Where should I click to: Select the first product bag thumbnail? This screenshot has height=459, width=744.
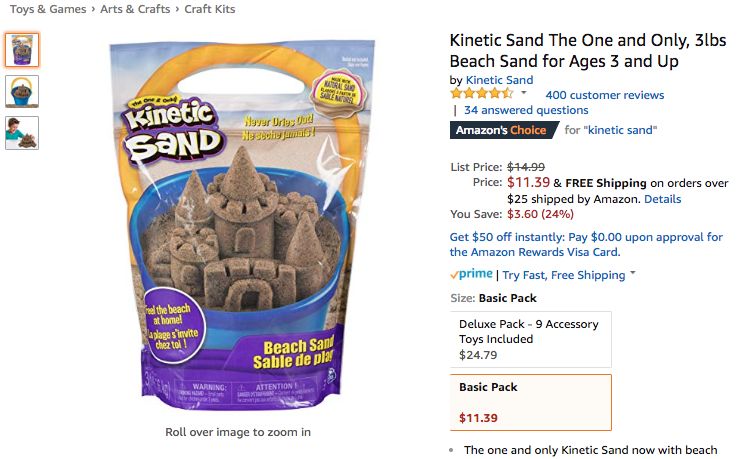tap(22, 50)
